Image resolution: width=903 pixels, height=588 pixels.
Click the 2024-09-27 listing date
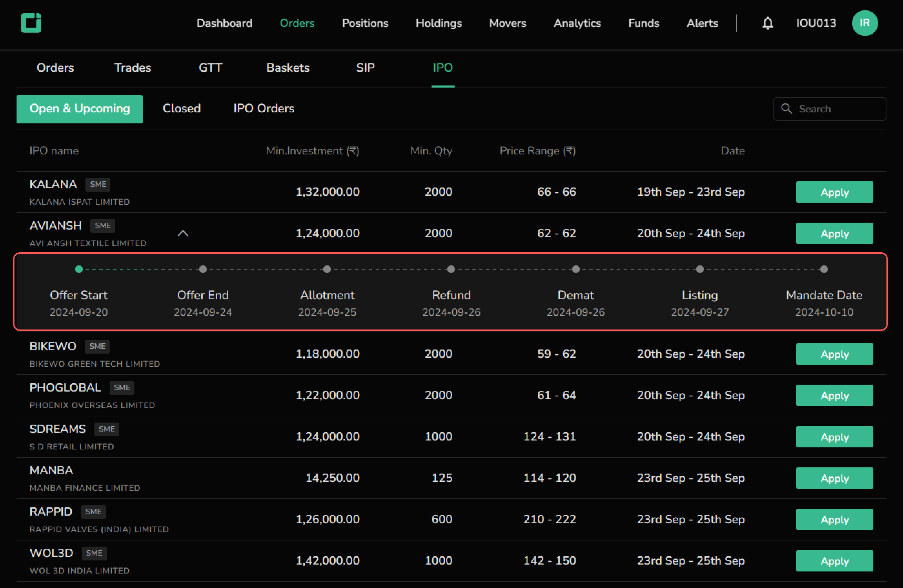tap(700, 312)
